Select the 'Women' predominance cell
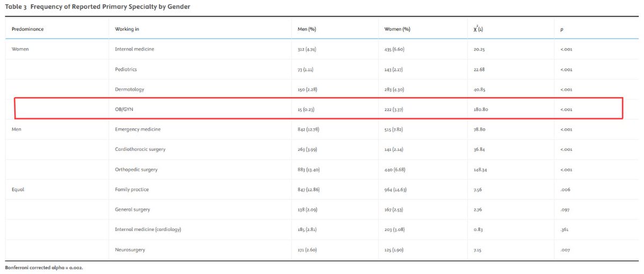This screenshot has height=274, width=644. click(x=20, y=49)
